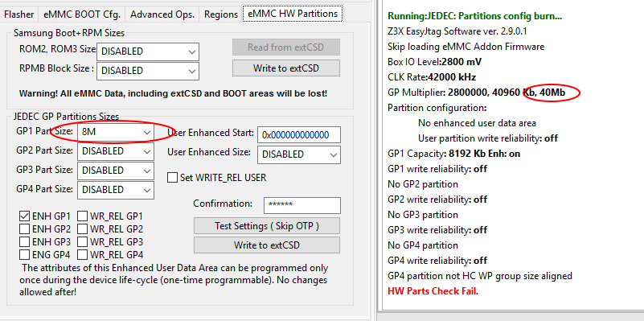644x321 pixels.
Task: Click the red HW Parts Check Fail. message
Action: (433, 291)
